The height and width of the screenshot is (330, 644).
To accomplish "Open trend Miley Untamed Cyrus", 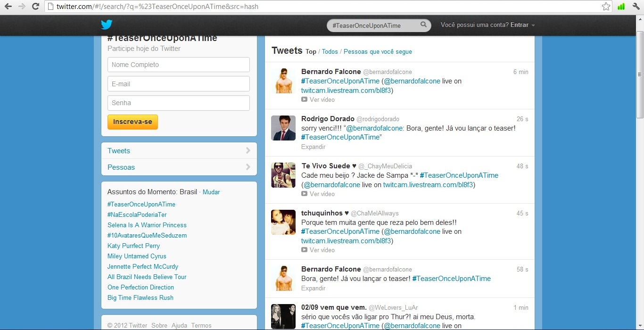I will (x=137, y=256).
